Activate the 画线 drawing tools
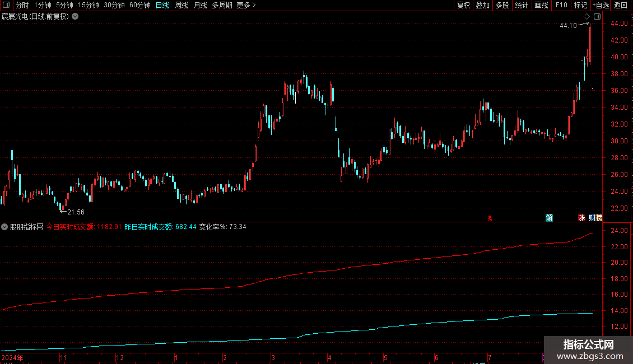This screenshot has width=633, height=364. (541, 5)
